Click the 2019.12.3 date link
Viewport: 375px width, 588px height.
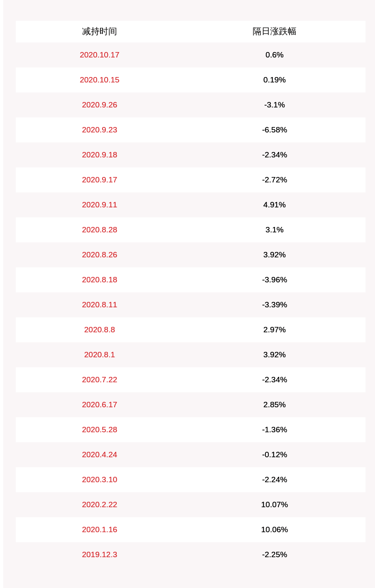point(99,555)
